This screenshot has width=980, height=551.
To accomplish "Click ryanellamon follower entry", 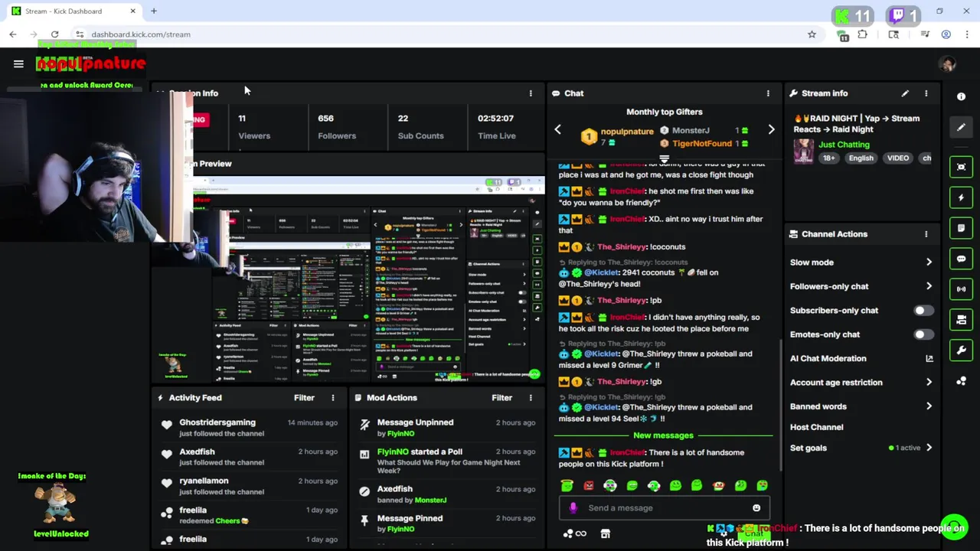I will [249, 486].
